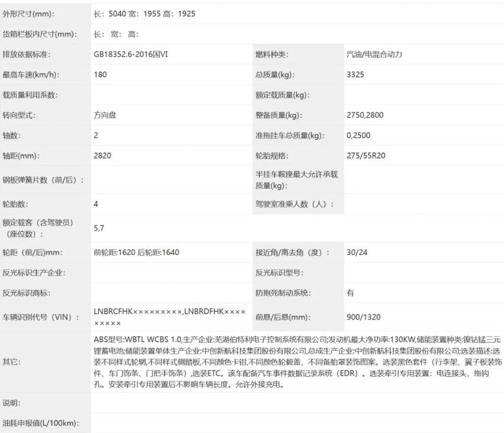This screenshot has width=504, height=433.
Task: Click top speed value 180
Action: [x=101, y=75]
